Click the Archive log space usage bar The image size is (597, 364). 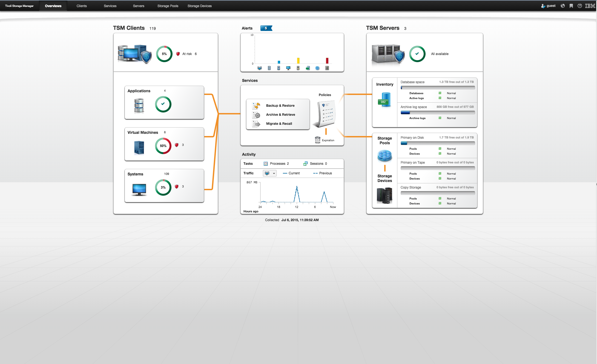point(438,112)
